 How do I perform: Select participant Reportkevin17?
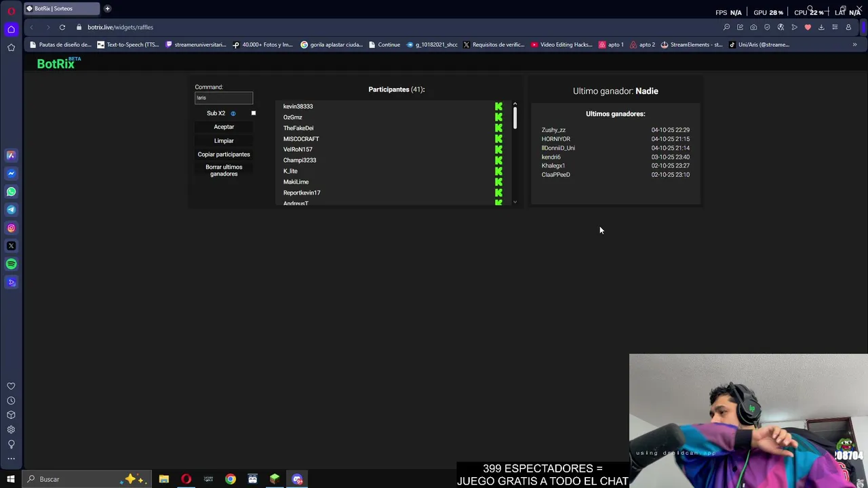[x=302, y=193]
